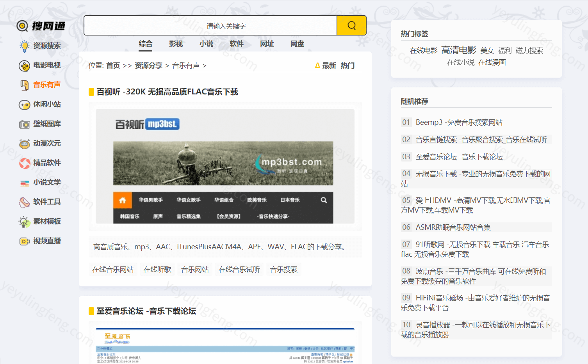This screenshot has height=364, width=588.
Task: Click the 热门标签 heading
Action: (415, 34)
